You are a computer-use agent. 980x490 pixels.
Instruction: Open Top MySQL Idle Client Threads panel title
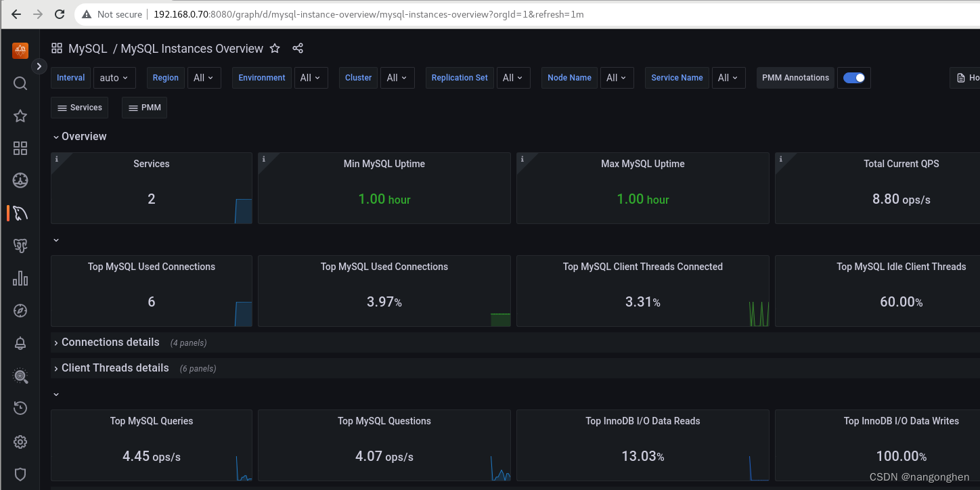(x=901, y=267)
